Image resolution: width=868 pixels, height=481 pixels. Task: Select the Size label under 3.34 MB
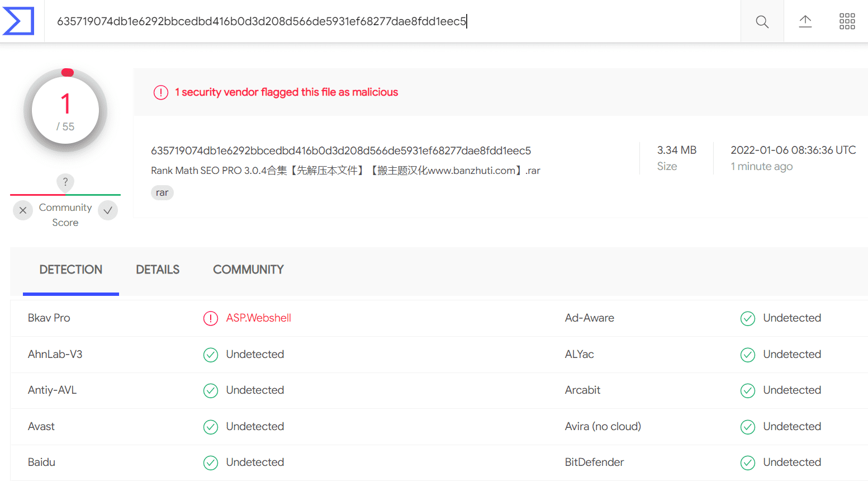(x=667, y=166)
